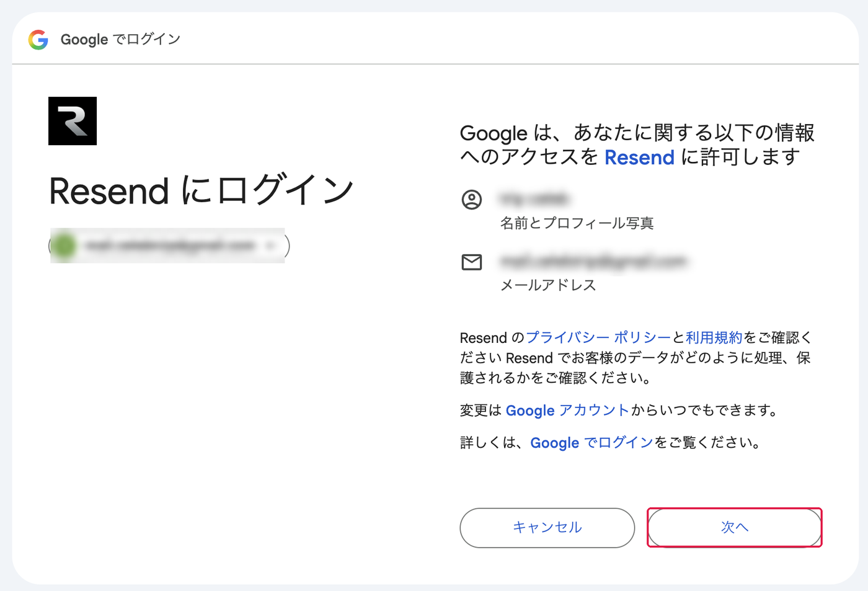Open the 利用規約 link
Viewport: 868px width, 591px height.
714,337
